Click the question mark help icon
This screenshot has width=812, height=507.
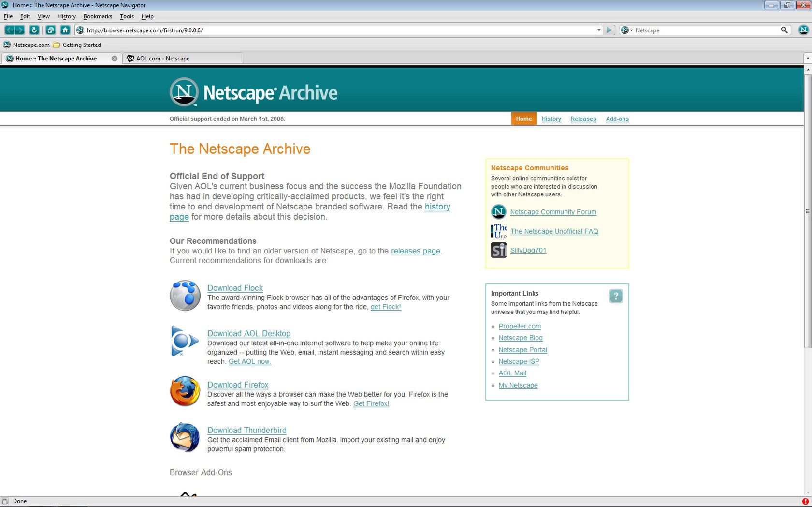pos(616,296)
